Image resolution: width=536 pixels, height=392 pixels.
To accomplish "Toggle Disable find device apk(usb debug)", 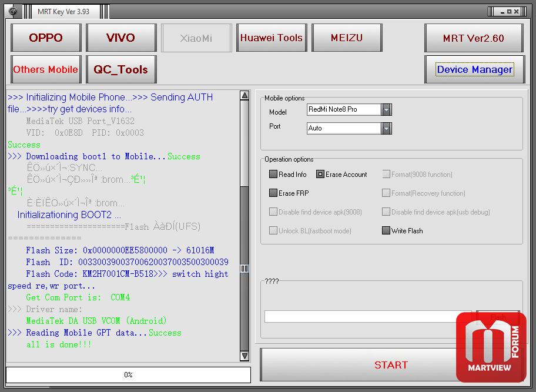I will point(386,212).
